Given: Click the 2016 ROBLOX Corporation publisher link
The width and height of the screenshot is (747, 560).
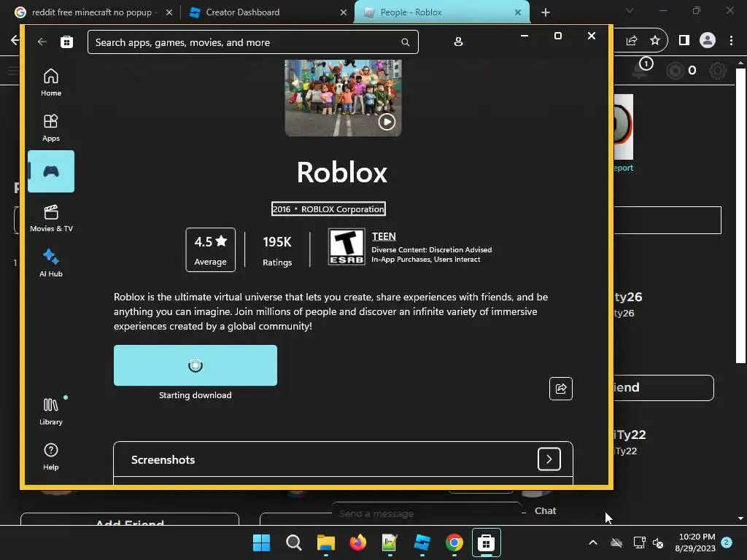Looking at the screenshot, I should tap(328, 209).
